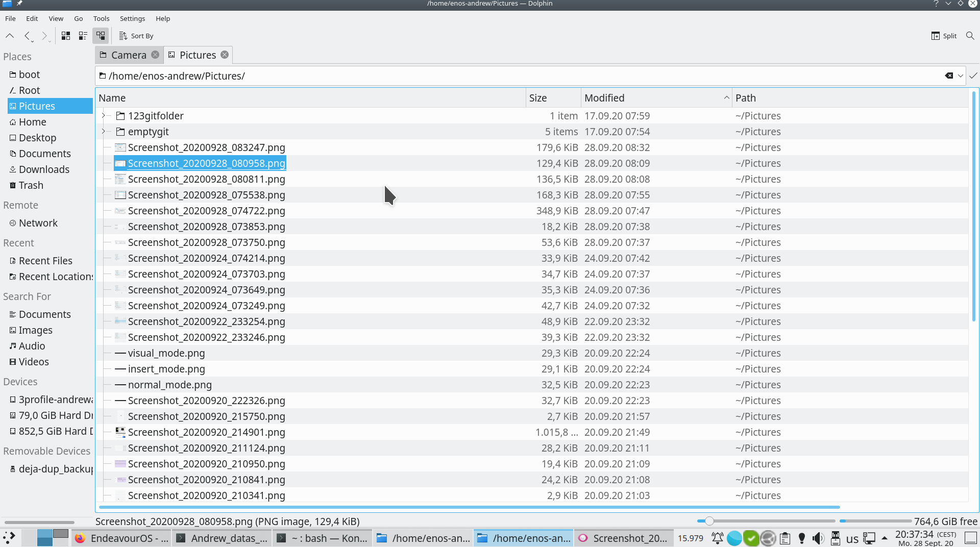980x547 pixels.
Task: Open the Sort By menu
Action: [136, 36]
